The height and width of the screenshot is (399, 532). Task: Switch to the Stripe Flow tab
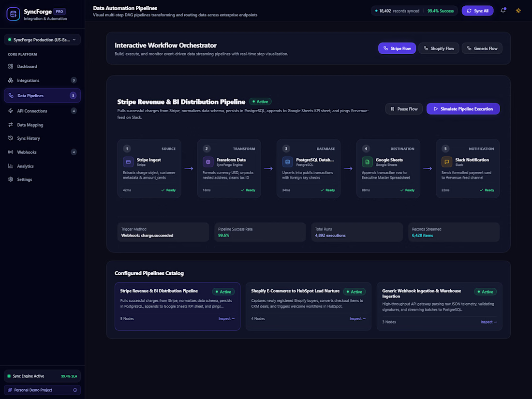coord(397,48)
